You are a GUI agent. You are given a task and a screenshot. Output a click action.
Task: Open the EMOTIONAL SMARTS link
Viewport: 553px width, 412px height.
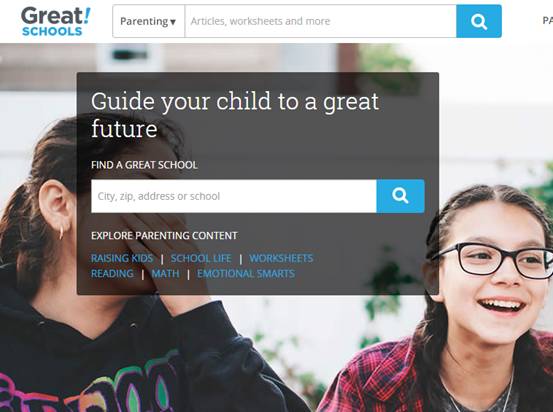point(246,274)
